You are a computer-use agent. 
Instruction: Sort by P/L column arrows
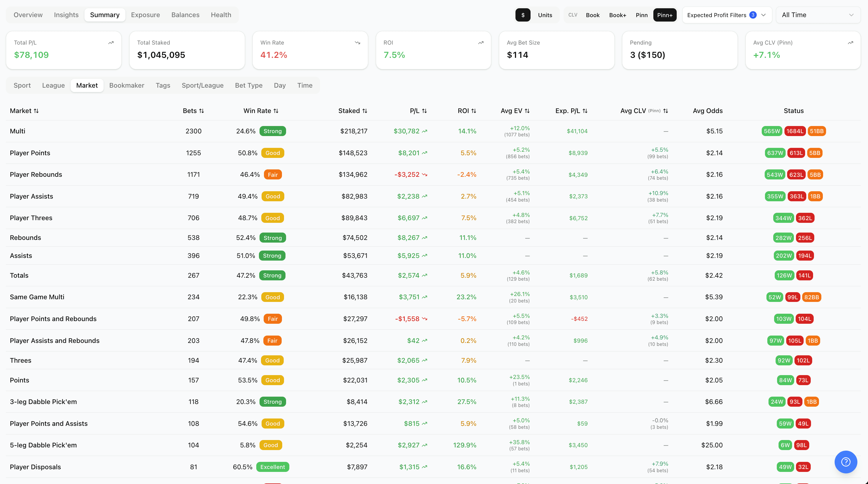click(424, 111)
